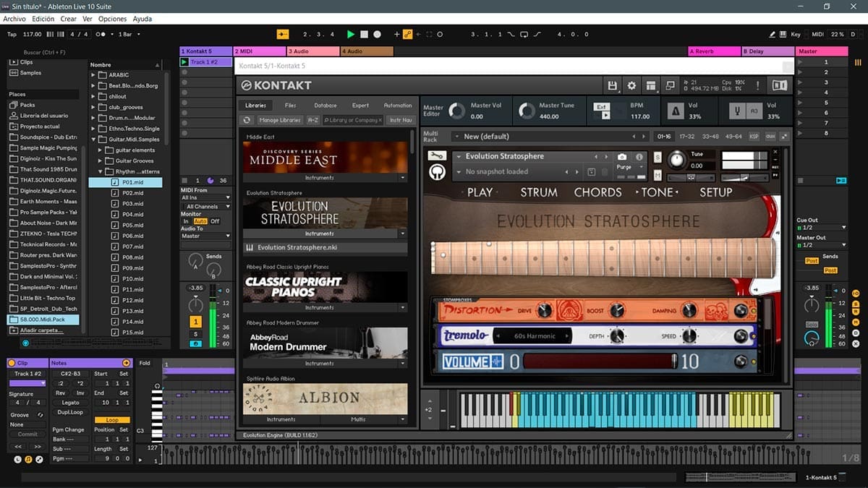Open the Opciones menu
Image resolution: width=868 pixels, height=488 pixels.
(112, 19)
